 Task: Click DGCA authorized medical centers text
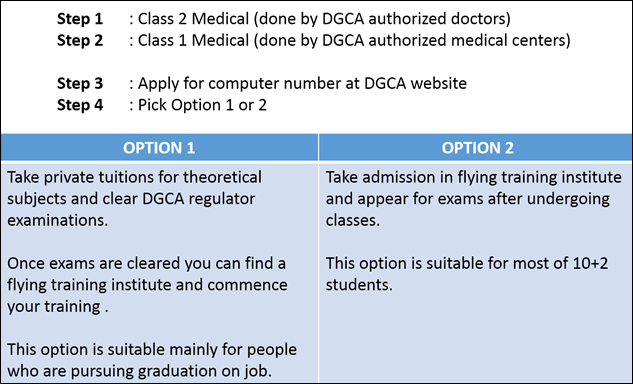pos(444,40)
